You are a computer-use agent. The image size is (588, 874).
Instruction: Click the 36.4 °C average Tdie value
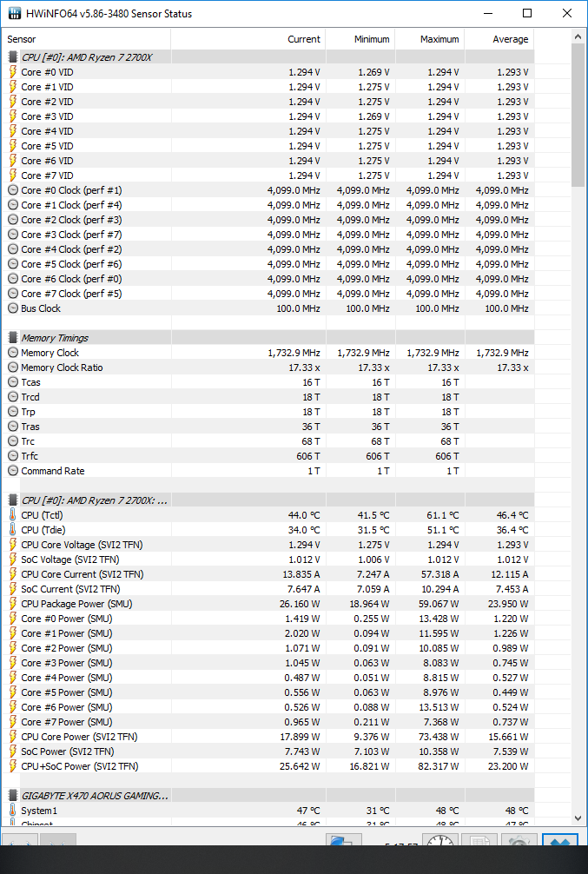pos(512,530)
